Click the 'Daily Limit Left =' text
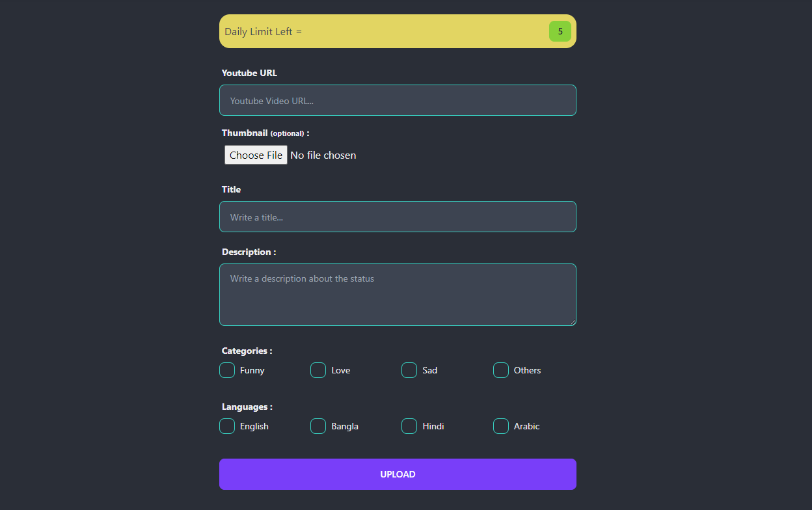The image size is (812, 510). click(x=263, y=31)
